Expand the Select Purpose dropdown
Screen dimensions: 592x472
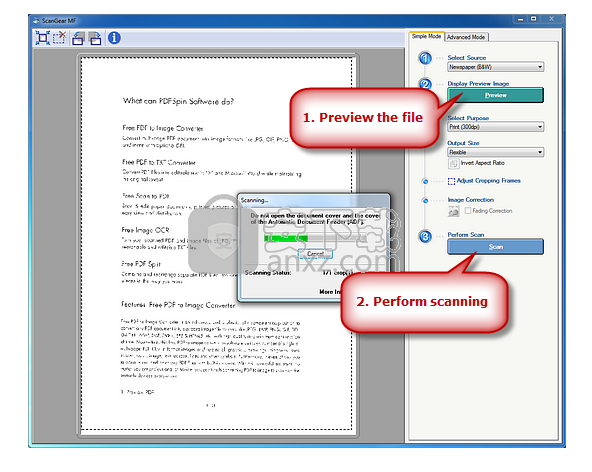pyautogui.click(x=495, y=127)
